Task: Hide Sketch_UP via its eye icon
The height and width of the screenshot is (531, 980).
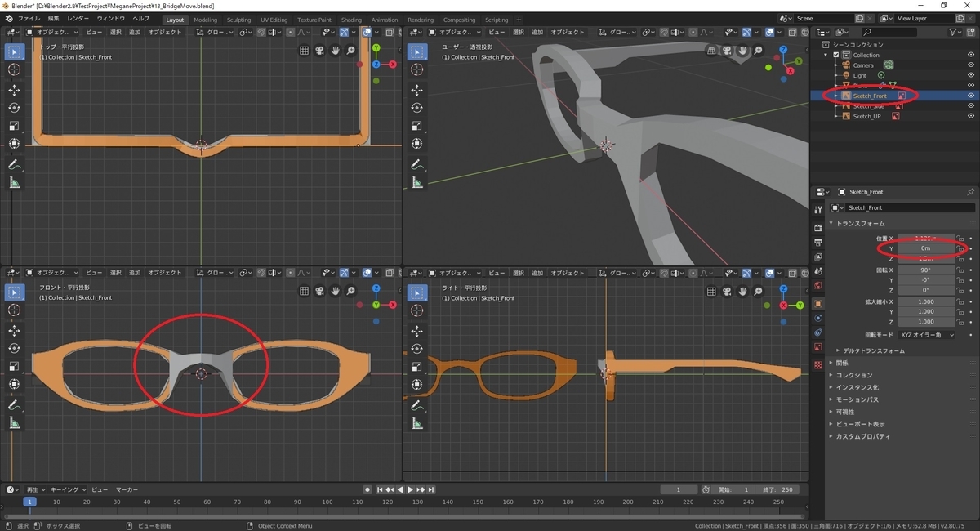Action: (x=971, y=116)
